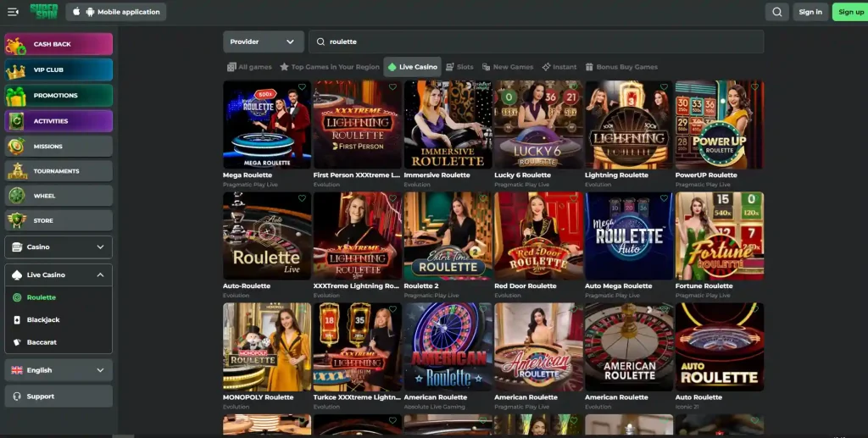Click the Cash Back banner

click(58, 44)
